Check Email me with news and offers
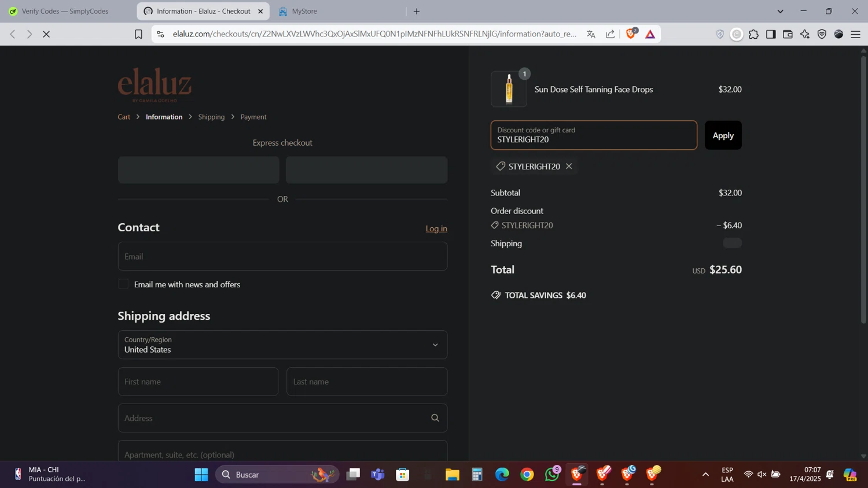 123,284
